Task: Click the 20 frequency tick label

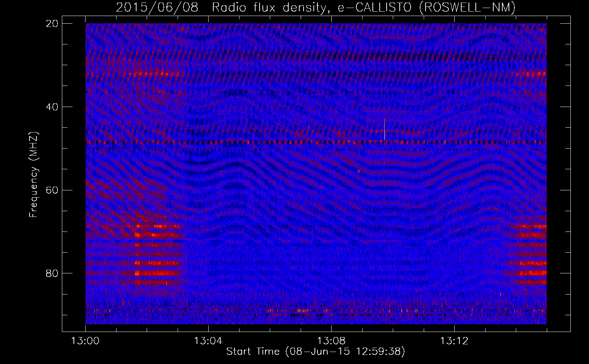Action: 52,24
